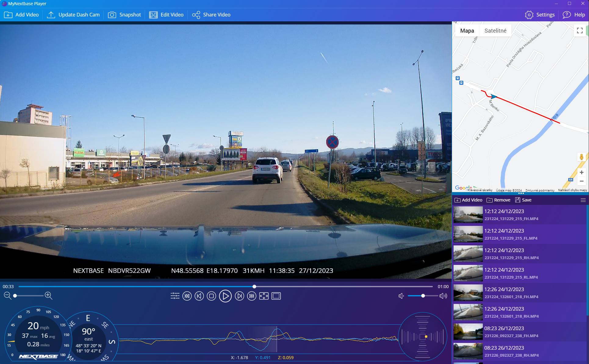
Task: Toggle fullscreen view of the map
Action: tap(580, 30)
